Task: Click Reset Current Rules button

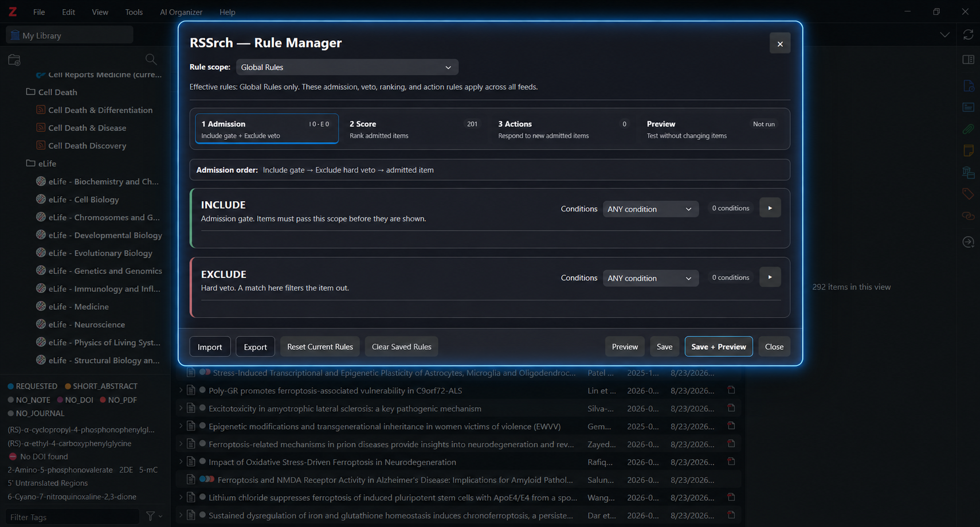Action: [x=320, y=346]
